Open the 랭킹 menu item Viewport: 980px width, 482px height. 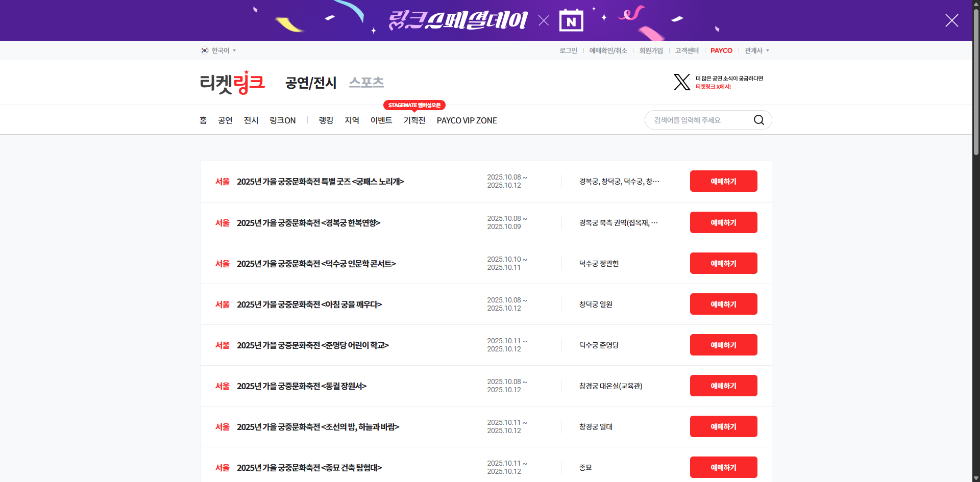click(326, 120)
